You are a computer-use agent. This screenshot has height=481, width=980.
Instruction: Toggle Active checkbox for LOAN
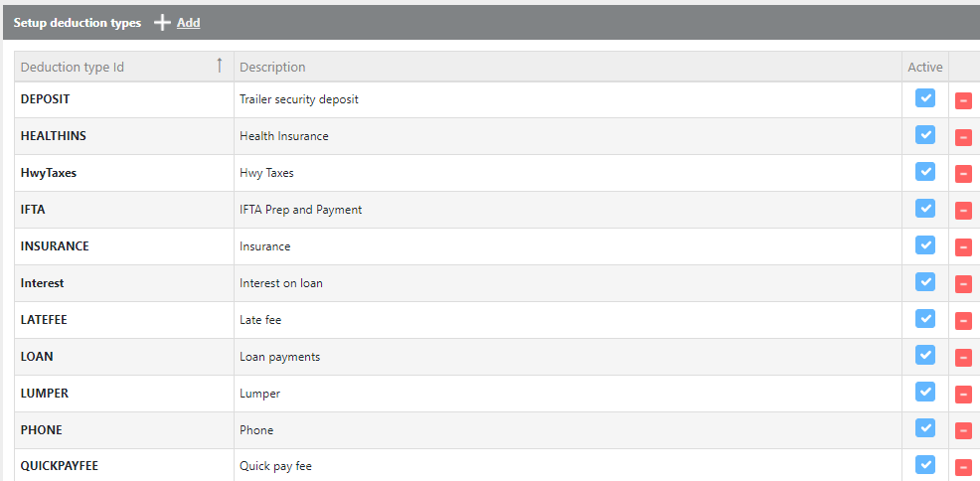pyautogui.click(x=925, y=355)
